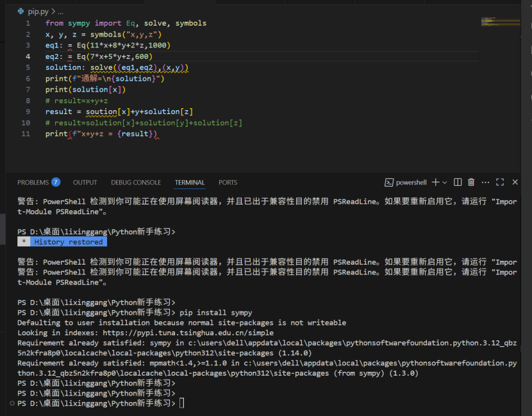Open the PORTS tab
This screenshot has width=532, height=416.
228,183
